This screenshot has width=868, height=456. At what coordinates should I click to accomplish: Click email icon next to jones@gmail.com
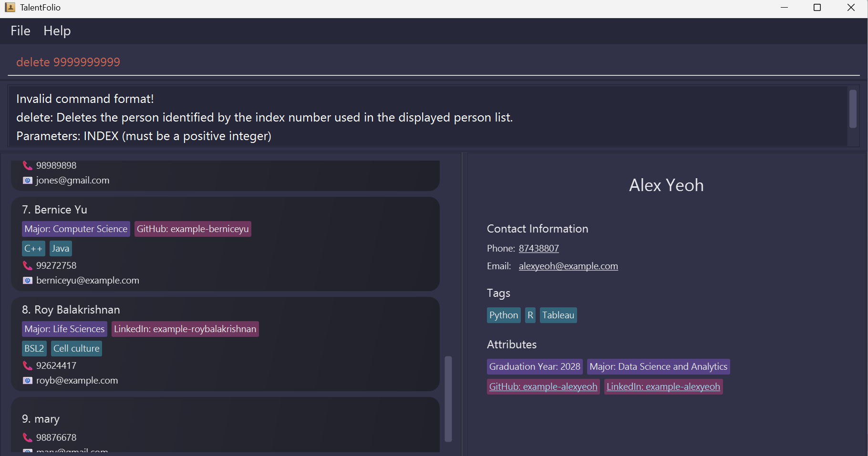point(28,181)
